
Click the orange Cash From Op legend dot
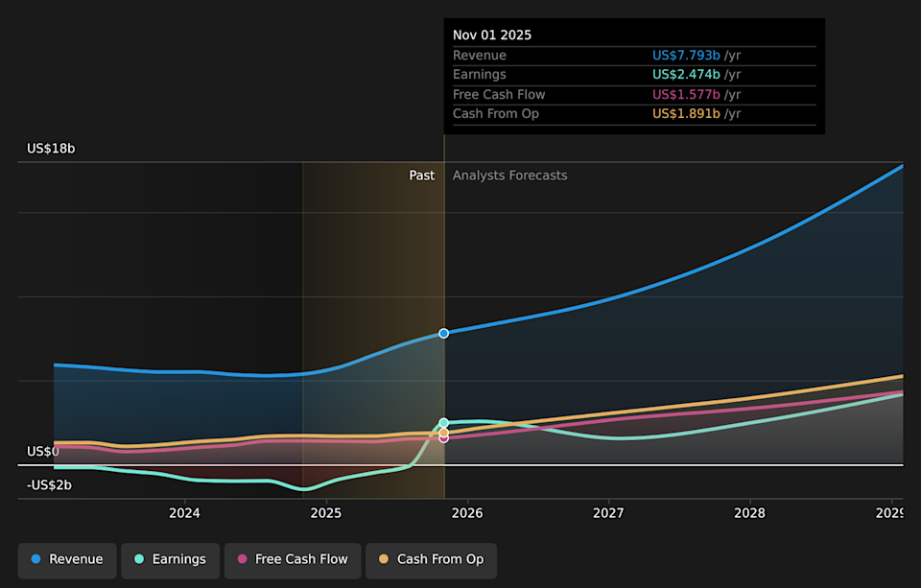(385, 559)
